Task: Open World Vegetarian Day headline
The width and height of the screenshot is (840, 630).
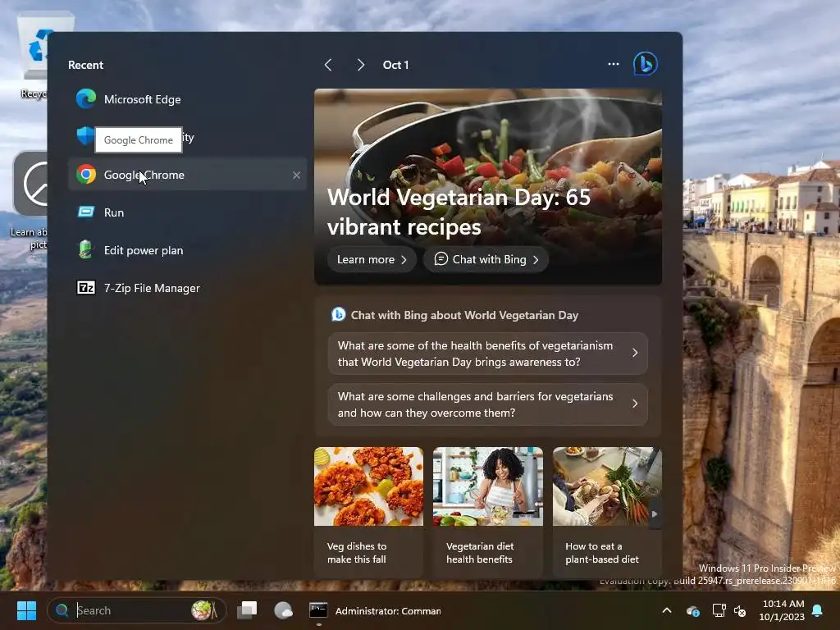Action: click(x=459, y=212)
